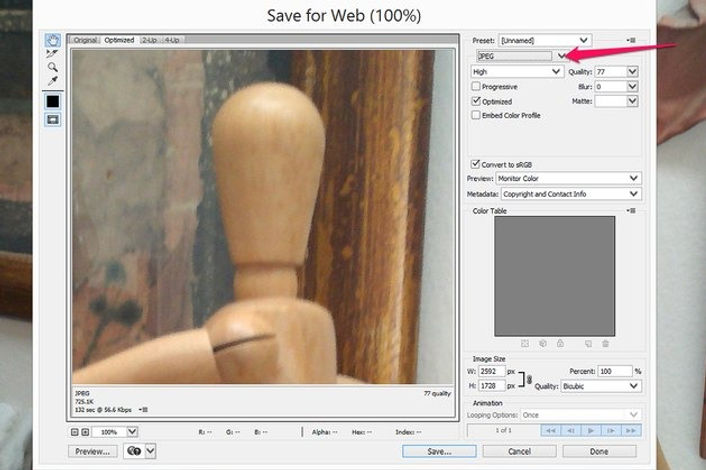Click the new color icon in Color Table
The height and width of the screenshot is (470, 706).
point(588,343)
